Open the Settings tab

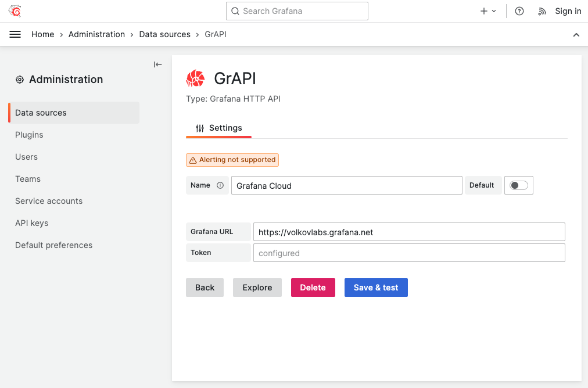218,128
